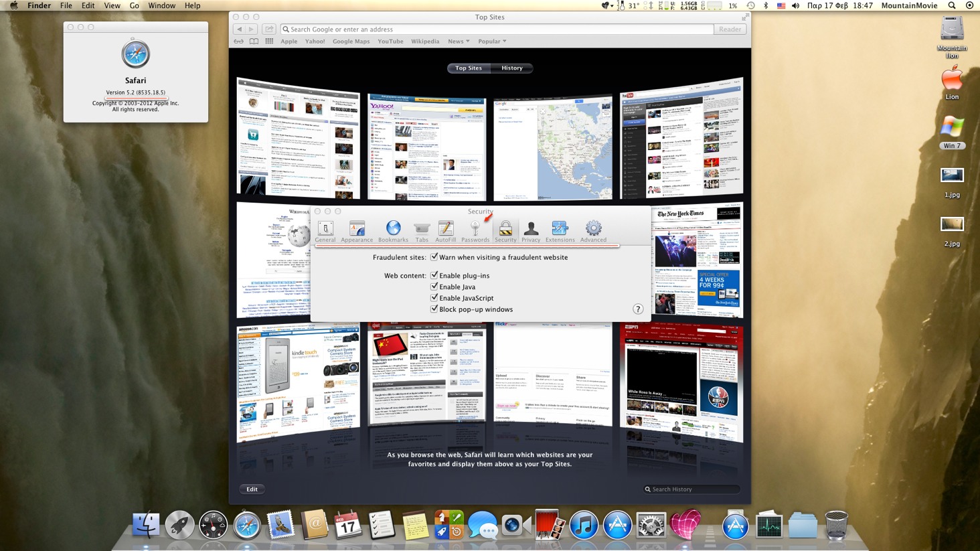Open the US flag input menu

pyautogui.click(x=781, y=5)
